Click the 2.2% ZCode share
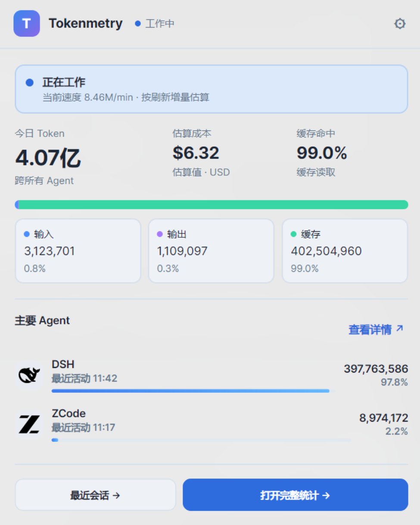The image size is (420, 525). [x=397, y=431]
